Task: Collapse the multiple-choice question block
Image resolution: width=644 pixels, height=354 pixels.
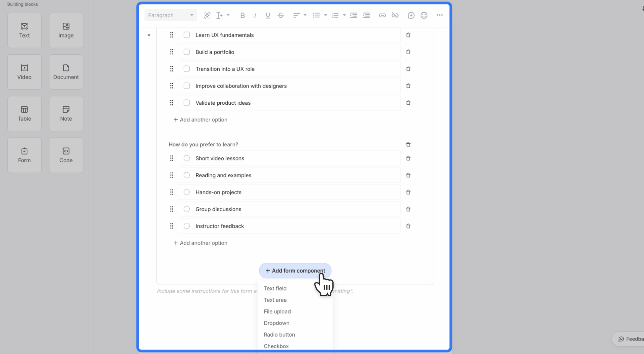Action: pos(149,35)
